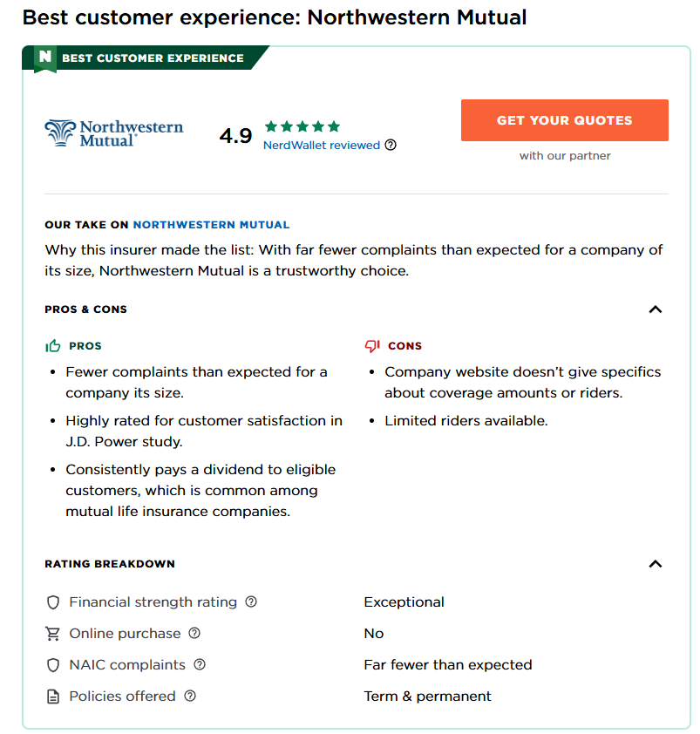The image size is (700, 734).
Task: Collapse the Rating Breakdown section
Action: 656,564
